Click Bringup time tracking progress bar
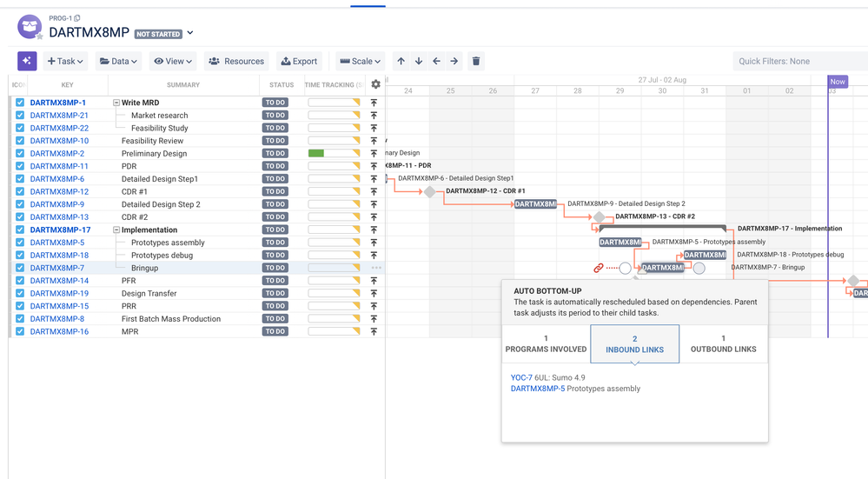Viewport: 868px width, 479px height. [x=334, y=268]
